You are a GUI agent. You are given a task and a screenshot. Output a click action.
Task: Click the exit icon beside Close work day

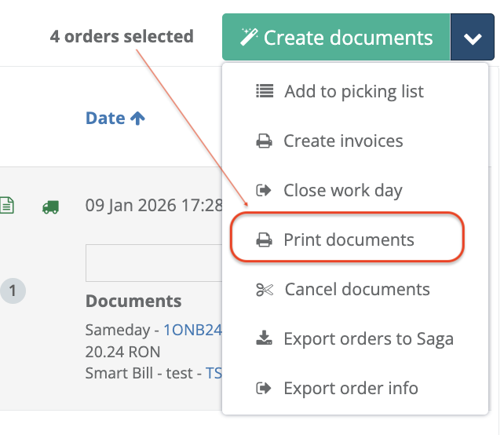[x=265, y=191]
